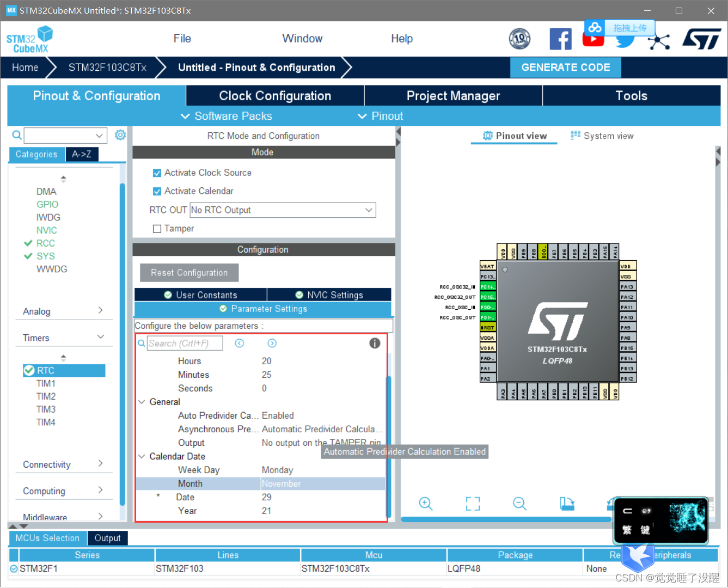Click the parameter Search (Ctrl+F) field

(x=185, y=343)
